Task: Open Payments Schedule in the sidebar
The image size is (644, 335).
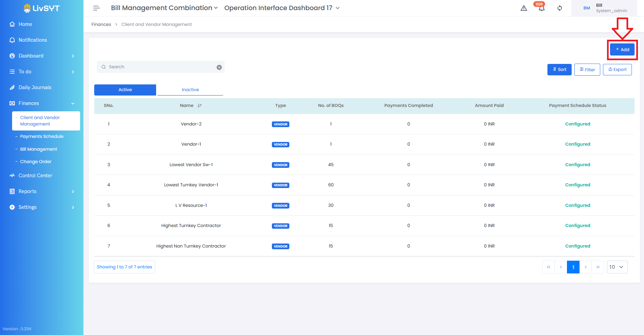Action: point(42,137)
